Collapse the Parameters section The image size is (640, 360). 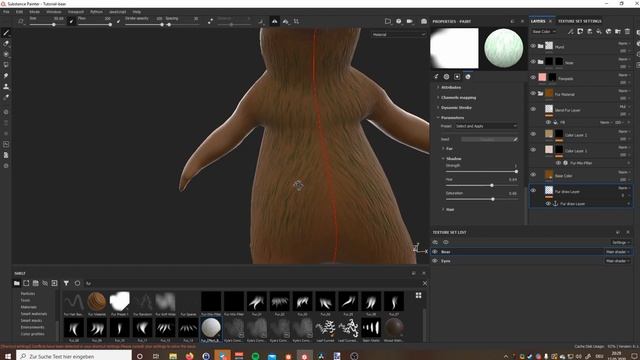point(452,118)
